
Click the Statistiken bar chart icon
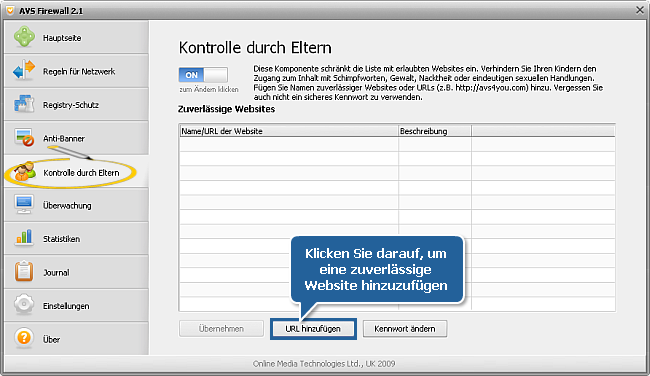click(x=24, y=238)
